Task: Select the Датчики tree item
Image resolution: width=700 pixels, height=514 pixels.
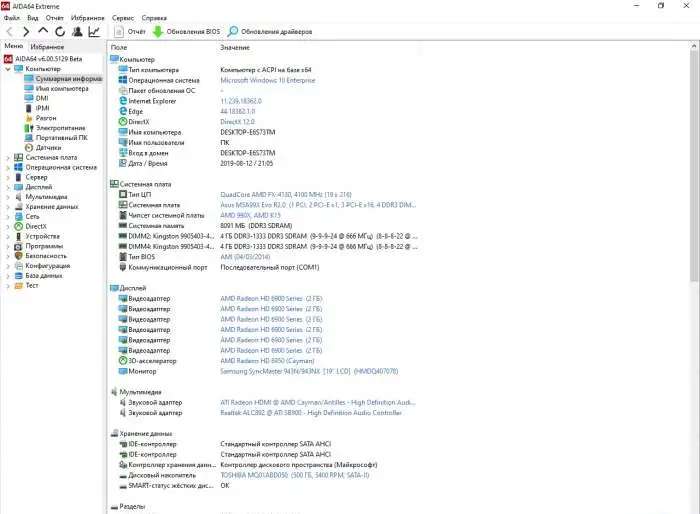Action: [x=48, y=147]
